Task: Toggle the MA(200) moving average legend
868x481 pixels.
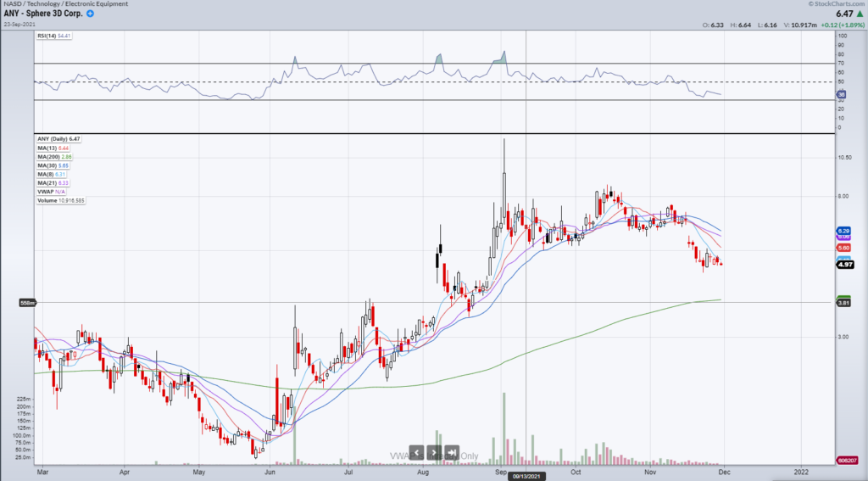Action: click(x=52, y=157)
